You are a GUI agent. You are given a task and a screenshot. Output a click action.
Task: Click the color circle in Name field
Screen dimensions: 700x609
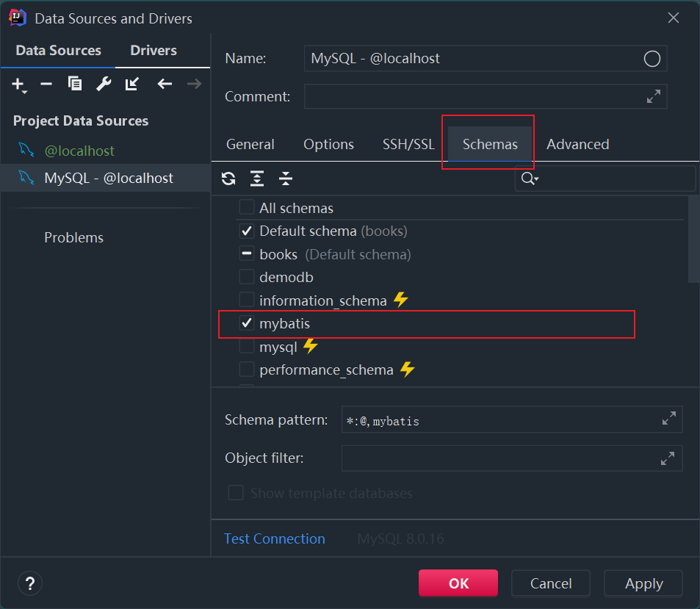tap(652, 59)
